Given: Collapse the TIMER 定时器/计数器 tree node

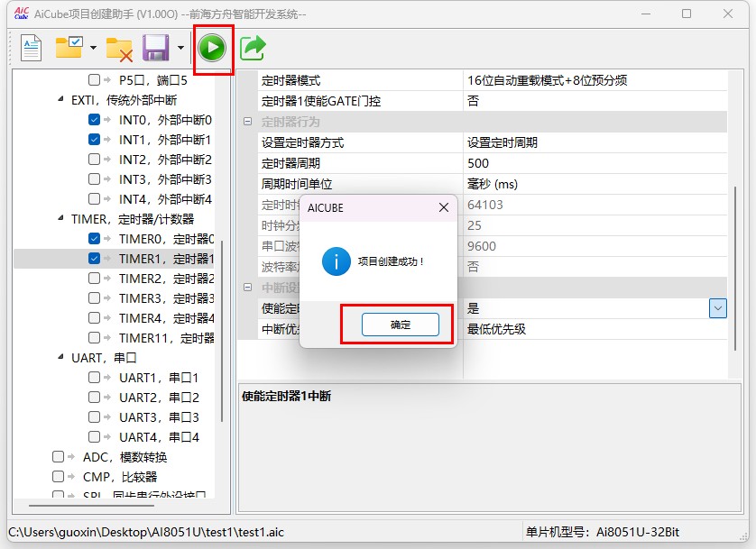Looking at the screenshot, I should [60, 218].
